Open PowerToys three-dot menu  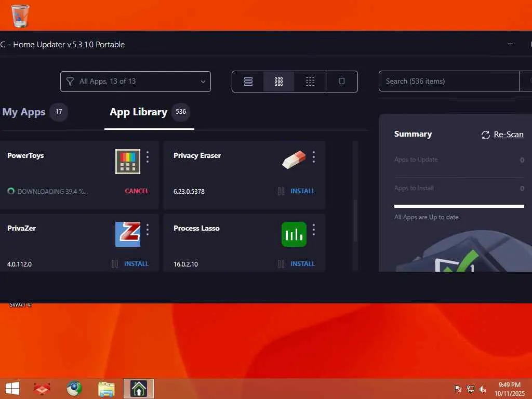click(x=147, y=157)
